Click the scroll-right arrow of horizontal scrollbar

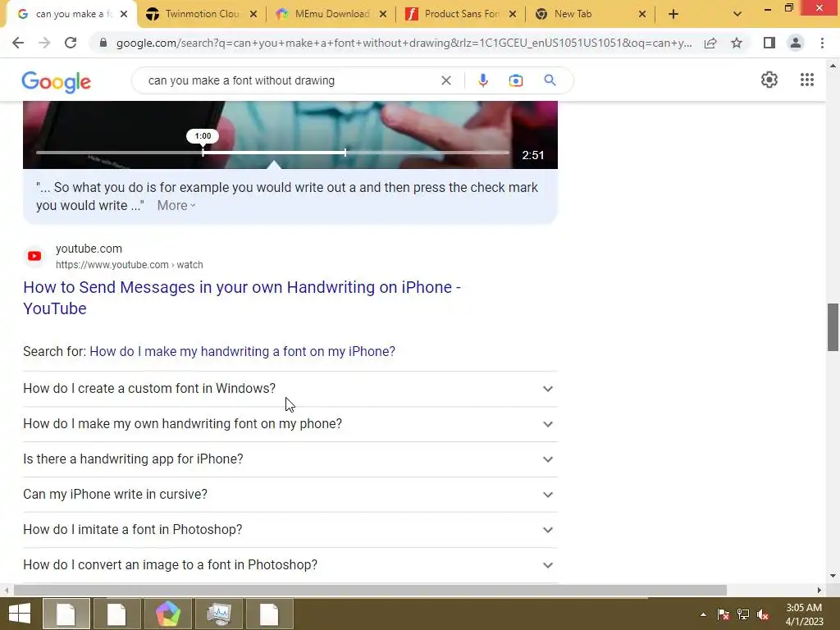pyautogui.click(x=819, y=591)
